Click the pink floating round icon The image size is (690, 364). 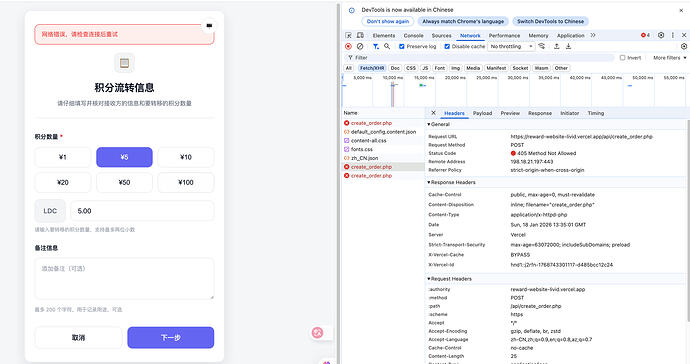[318, 333]
